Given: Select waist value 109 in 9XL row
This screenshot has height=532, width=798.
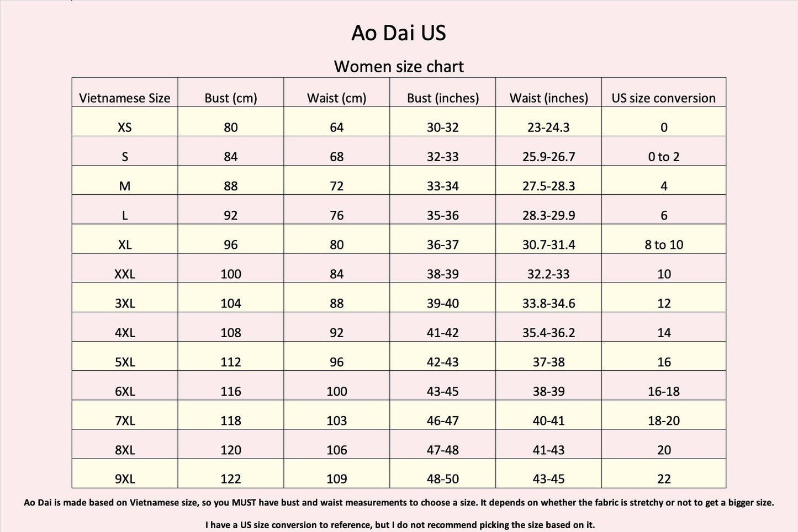Looking at the screenshot, I should click(337, 479).
